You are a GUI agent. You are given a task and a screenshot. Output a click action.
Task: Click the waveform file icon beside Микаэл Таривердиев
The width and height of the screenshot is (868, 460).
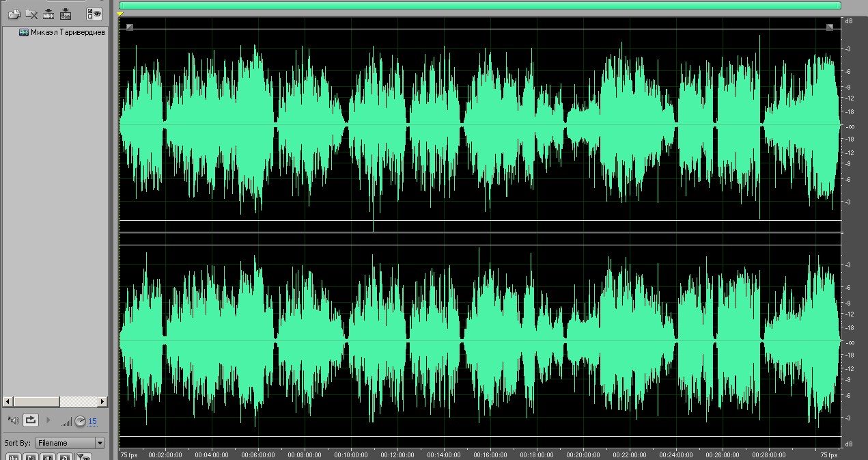tap(24, 32)
